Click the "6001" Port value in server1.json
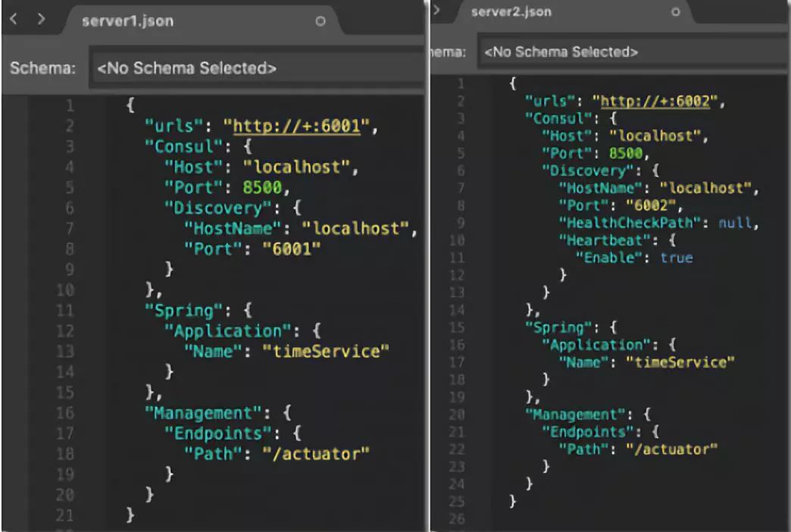 coord(292,249)
